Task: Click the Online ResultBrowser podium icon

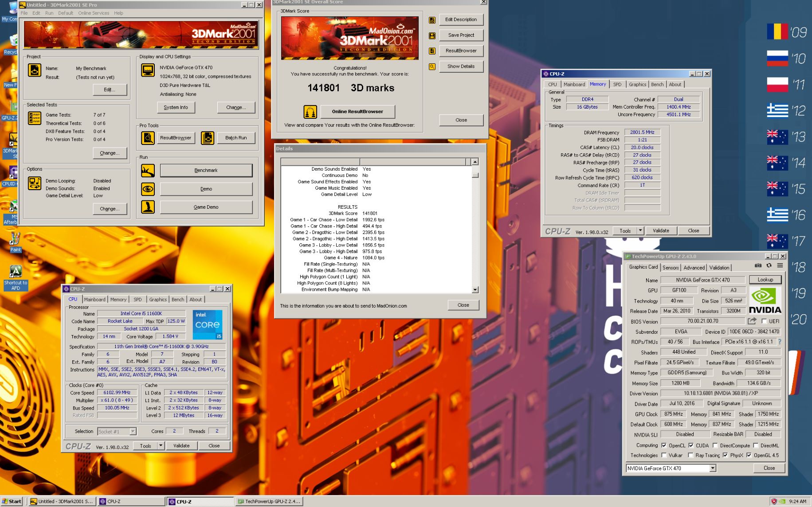Action: point(310,112)
